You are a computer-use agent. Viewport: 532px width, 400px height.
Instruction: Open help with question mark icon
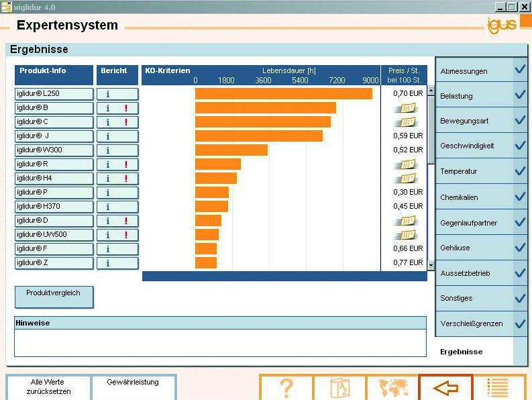point(286,387)
